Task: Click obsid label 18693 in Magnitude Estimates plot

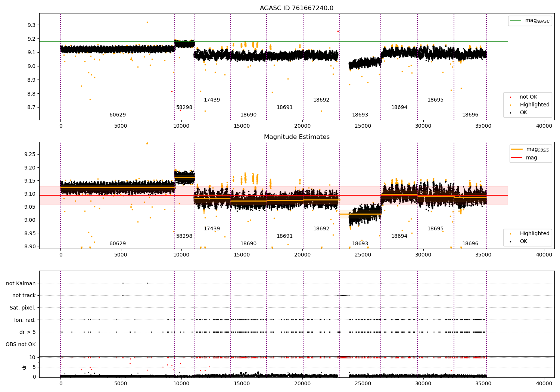Action: 360,244
